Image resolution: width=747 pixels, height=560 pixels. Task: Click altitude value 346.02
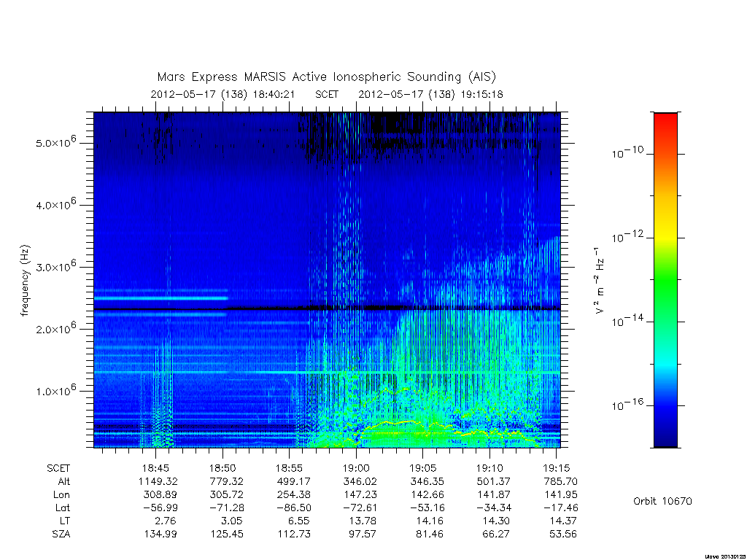click(360, 481)
